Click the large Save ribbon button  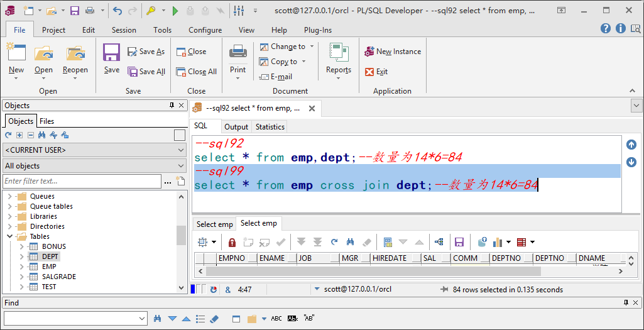pyautogui.click(x=111, y=58)
